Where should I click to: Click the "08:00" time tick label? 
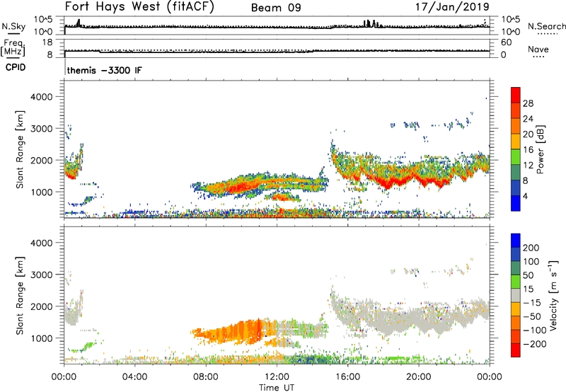(206, 377)
